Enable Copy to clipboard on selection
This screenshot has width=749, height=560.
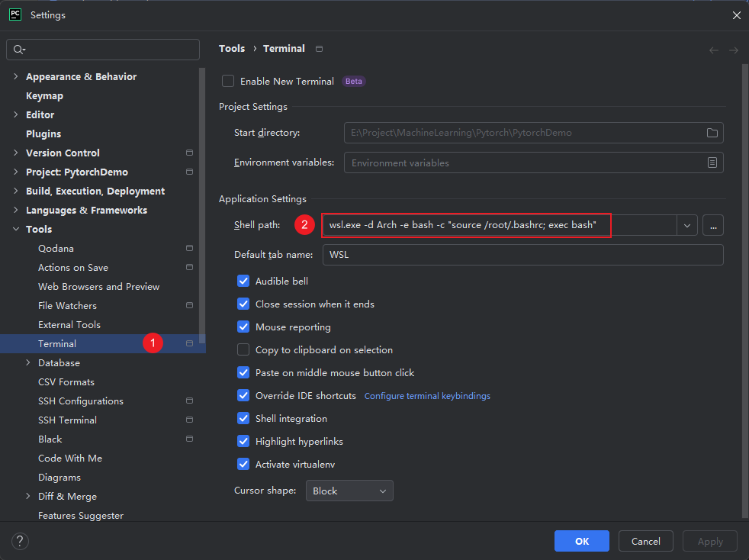(243, 349)
